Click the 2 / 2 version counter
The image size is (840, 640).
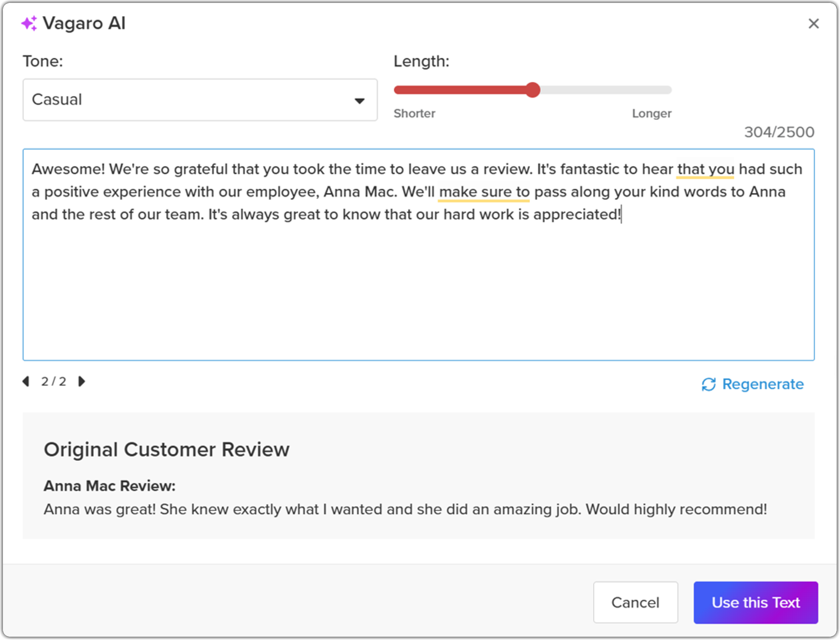tap(54, 381)
